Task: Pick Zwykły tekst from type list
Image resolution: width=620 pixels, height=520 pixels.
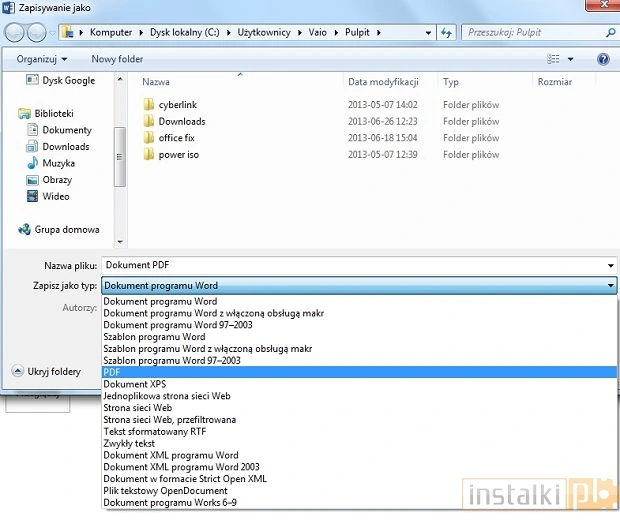Action: (x=131, y=443)
